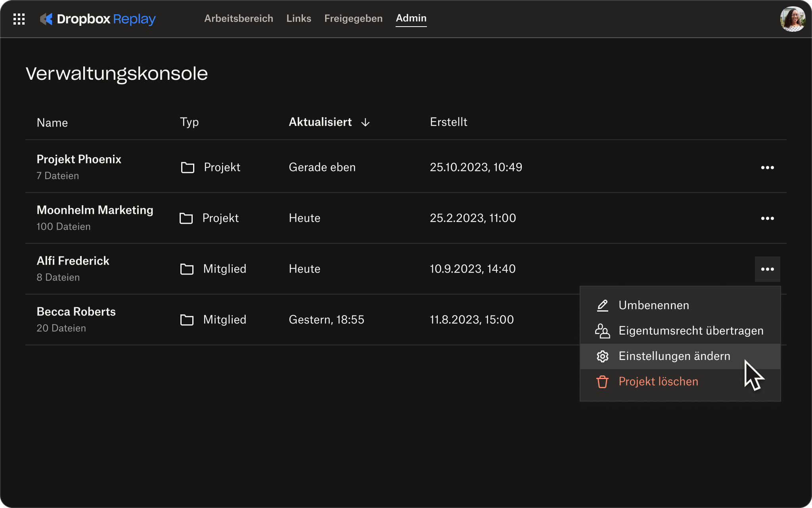Click the trash icon beside Projekt löschen

click(602, 382)
